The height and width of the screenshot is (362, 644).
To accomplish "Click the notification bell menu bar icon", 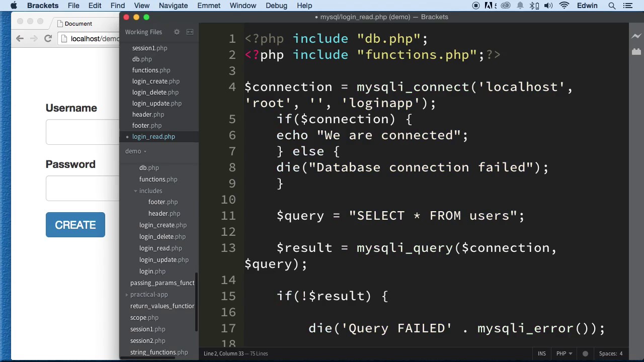I will click(520, 6).
